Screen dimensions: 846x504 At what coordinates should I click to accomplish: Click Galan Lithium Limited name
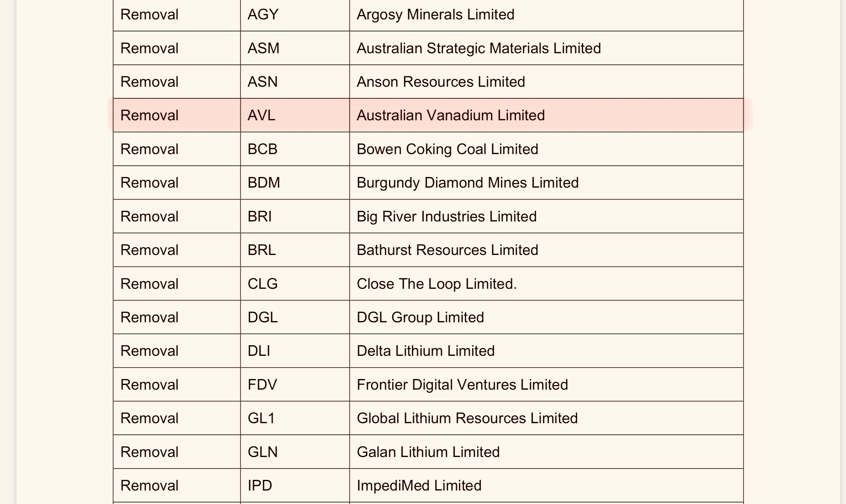428,452
